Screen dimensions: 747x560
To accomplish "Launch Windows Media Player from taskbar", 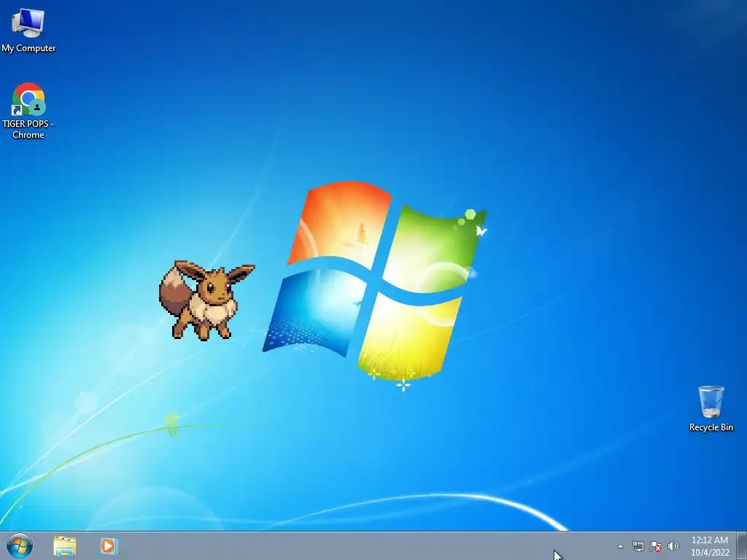I will point(108,546).
